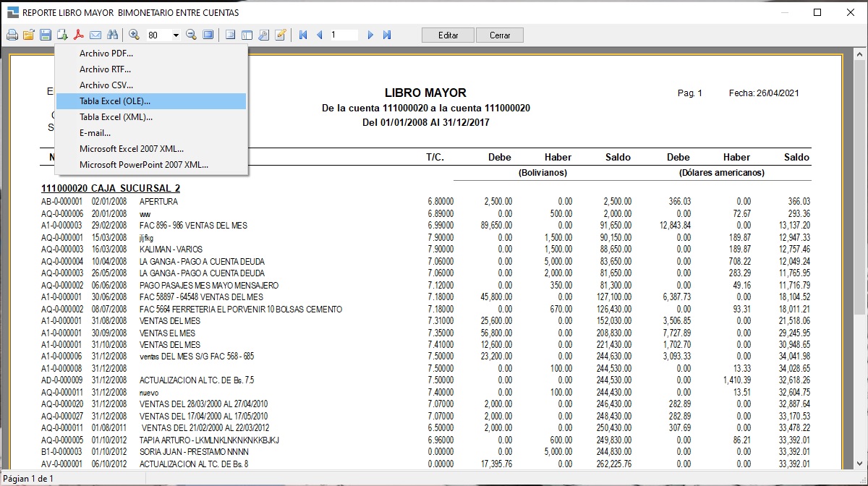Click the LIBRO MAYOR report title
The width and height of the screenshot is (868, 486).
(x=425, y=93)
